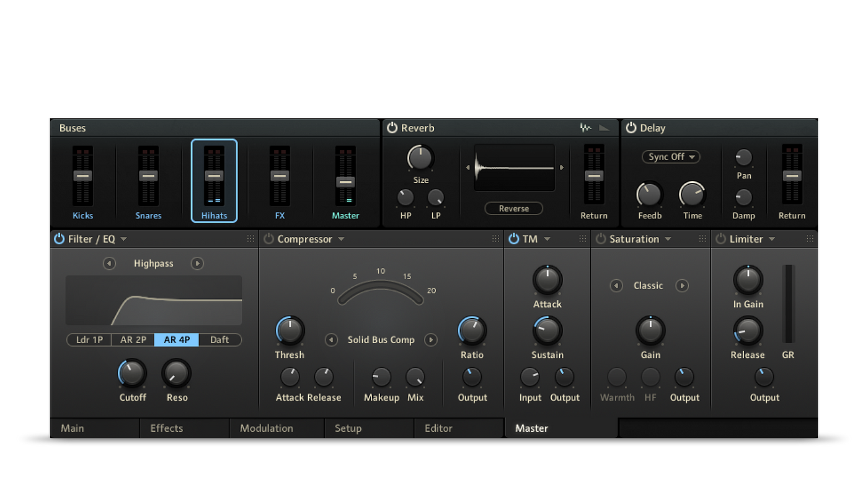Select next filter type right of Highpass

(197, 264)
